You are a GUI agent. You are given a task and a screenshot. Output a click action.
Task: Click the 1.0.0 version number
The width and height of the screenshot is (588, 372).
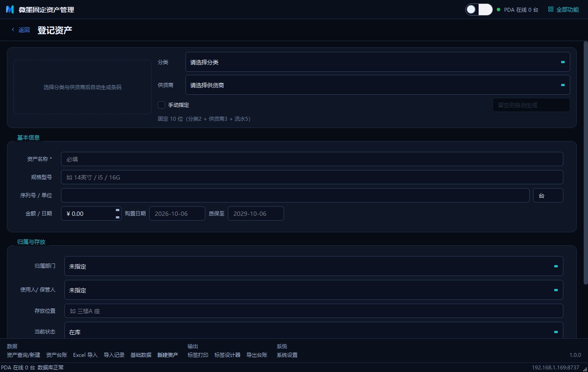point(575,355)
